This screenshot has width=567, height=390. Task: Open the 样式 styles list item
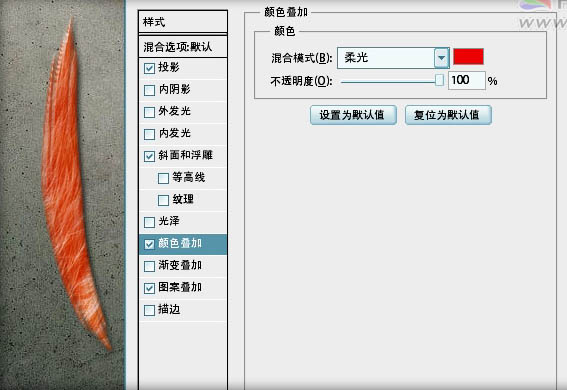coord(183,22)
